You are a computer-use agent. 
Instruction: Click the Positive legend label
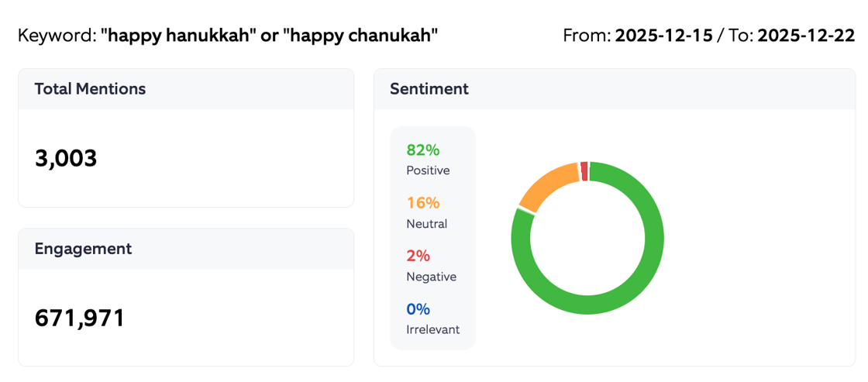point(428,170)
